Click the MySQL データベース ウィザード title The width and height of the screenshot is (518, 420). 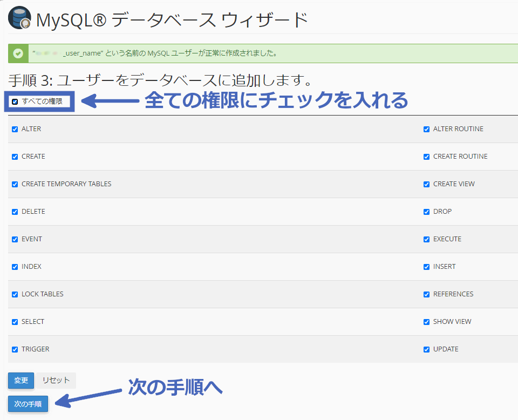[172, 20]
